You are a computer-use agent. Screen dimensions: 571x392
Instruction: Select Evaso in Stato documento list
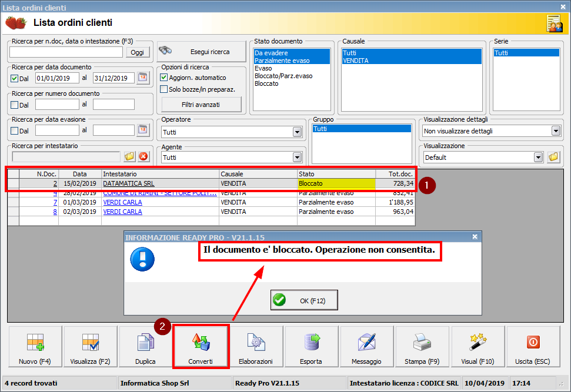[263, 68]
